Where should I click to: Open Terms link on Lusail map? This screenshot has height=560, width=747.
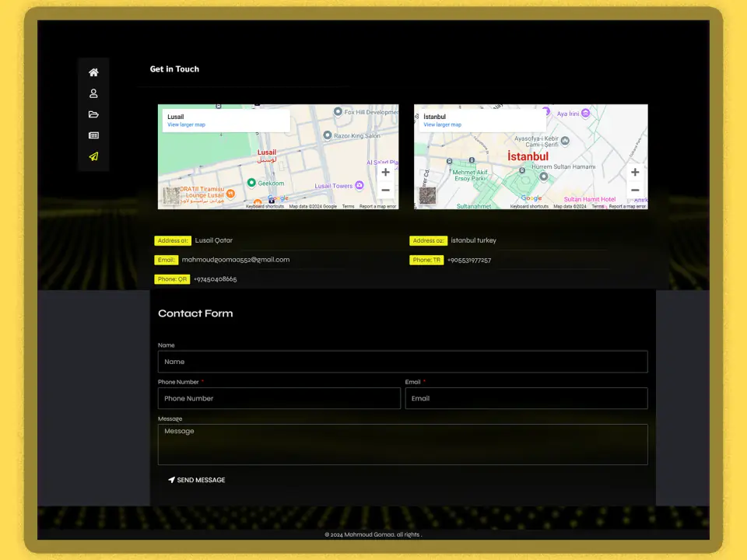pyautogui.click(x=349, y=206)
